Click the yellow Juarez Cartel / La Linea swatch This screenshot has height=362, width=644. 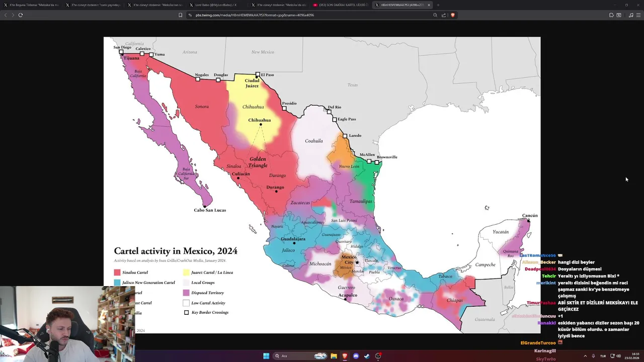[x=186, y=273]
